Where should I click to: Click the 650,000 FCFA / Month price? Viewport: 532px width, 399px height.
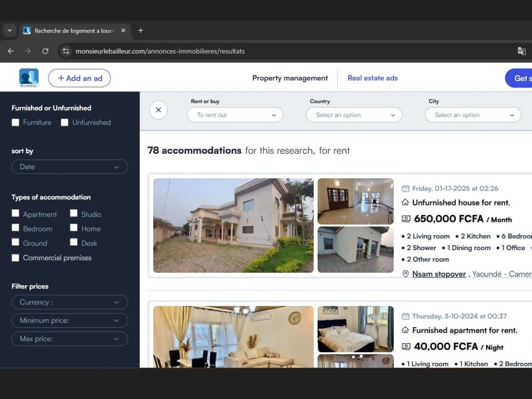tap(463, 219)
